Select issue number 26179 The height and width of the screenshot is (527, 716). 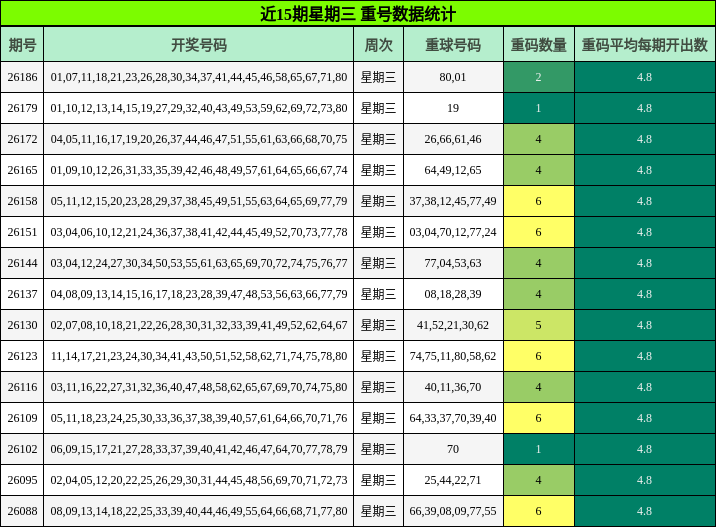[22, 108]
